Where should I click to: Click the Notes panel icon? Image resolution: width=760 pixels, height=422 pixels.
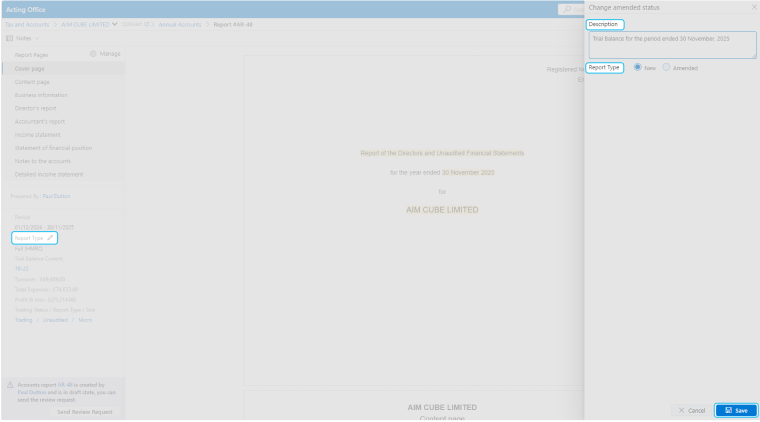point(10,38)
